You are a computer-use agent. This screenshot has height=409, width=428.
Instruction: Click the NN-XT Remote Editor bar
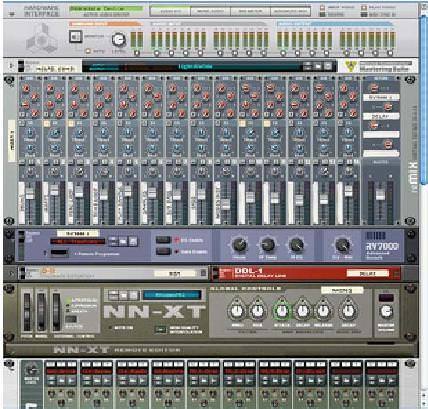pyautogui.click(x=211, y=350)
